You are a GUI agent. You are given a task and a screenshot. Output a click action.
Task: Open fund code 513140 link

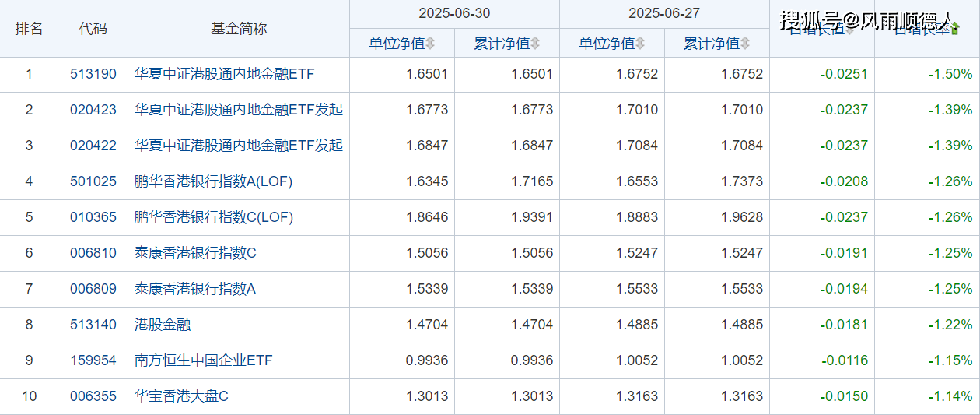pyautogui.click(x=93, y=325)
